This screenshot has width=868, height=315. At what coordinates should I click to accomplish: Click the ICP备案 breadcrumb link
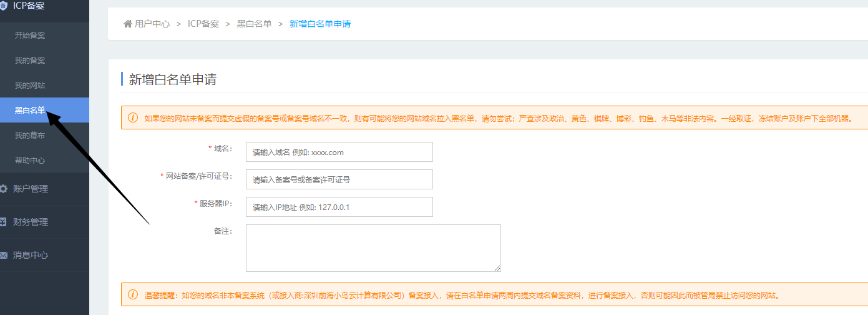coord(203,24)
